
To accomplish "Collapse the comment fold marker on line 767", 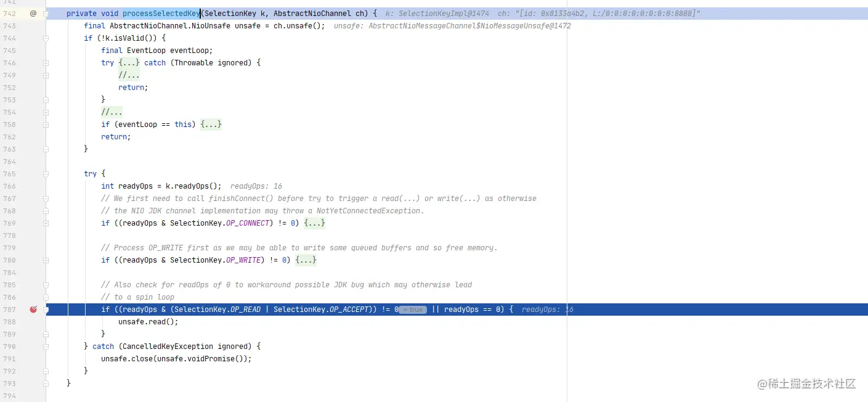I will coord(46,199).
